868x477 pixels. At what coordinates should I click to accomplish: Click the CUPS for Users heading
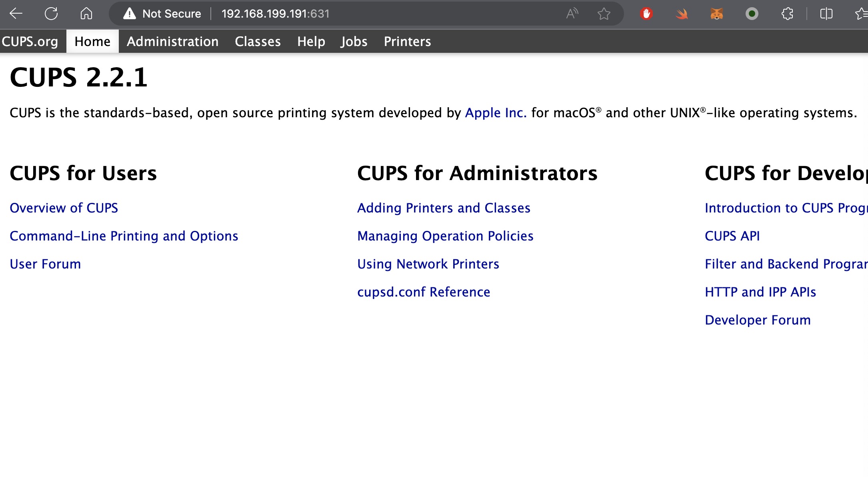[x=83, y=173]
